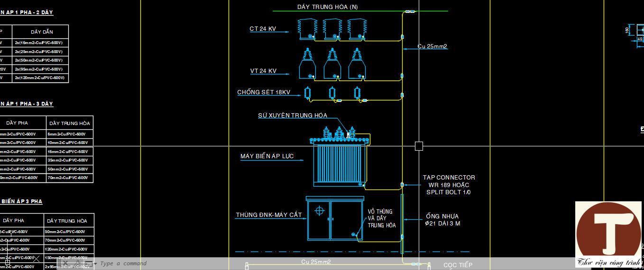Click the ỐNG NHỰA Ø21 DÀI 3 M label

(x=442, y=220)
